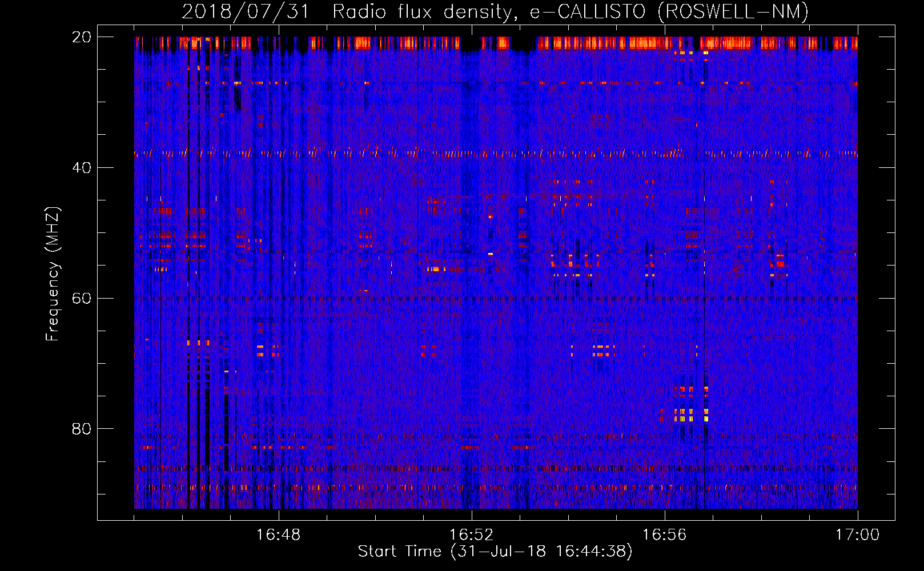Click the 20 frequency tick label
Viewport: 924px width, 571px height.
(81, 37)
